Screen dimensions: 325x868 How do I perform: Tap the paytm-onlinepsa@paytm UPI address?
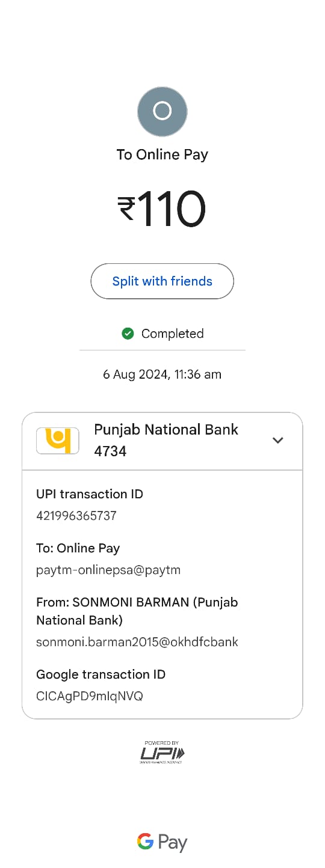[x=108, y=570]
